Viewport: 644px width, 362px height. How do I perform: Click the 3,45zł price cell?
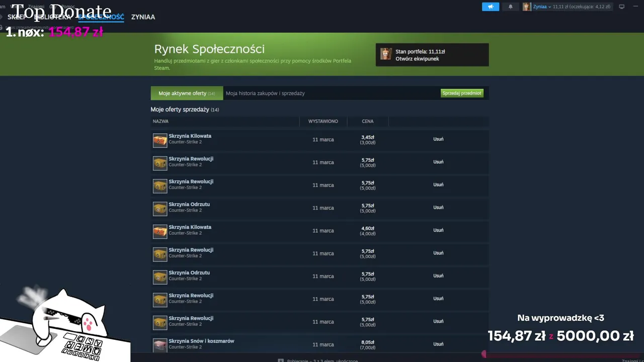click(x=368, y=140)
